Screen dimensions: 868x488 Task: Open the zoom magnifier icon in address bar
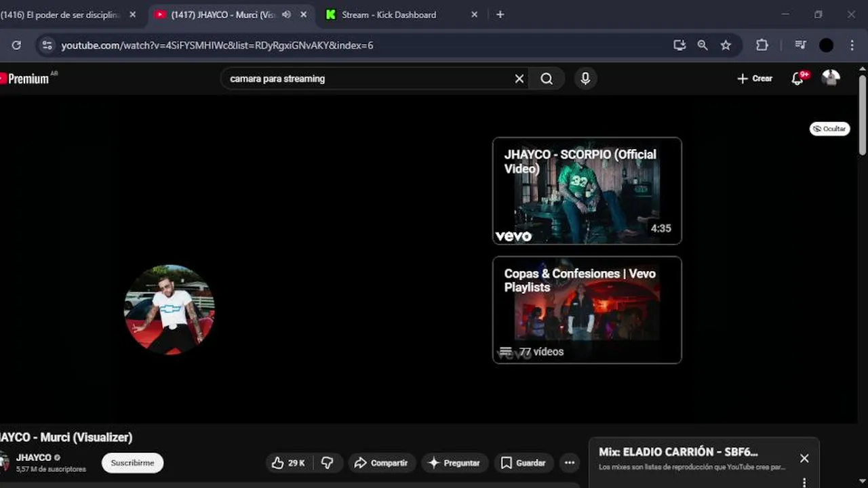tap(703, 45)
